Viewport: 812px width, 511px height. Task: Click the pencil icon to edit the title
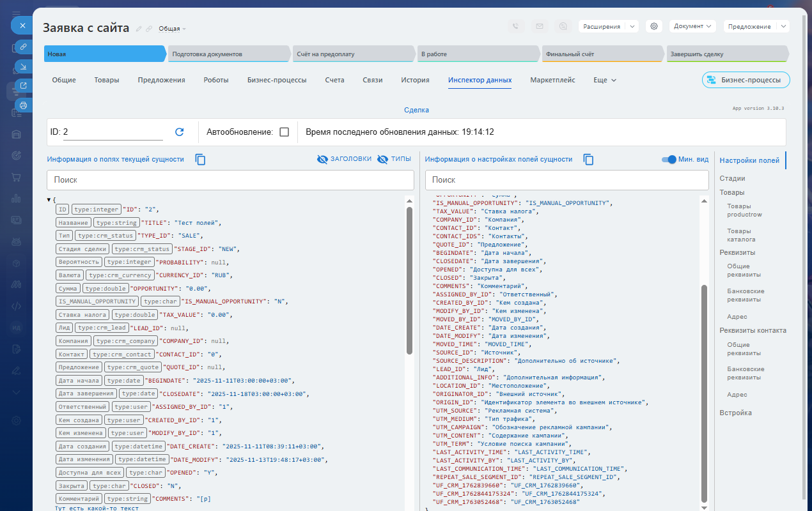pyautogui.click(x=139, y=29)
